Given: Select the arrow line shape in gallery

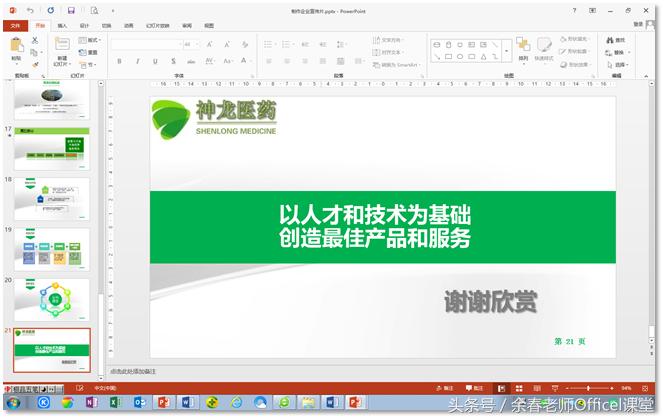Looking at the screenshot, I should 437,56.
